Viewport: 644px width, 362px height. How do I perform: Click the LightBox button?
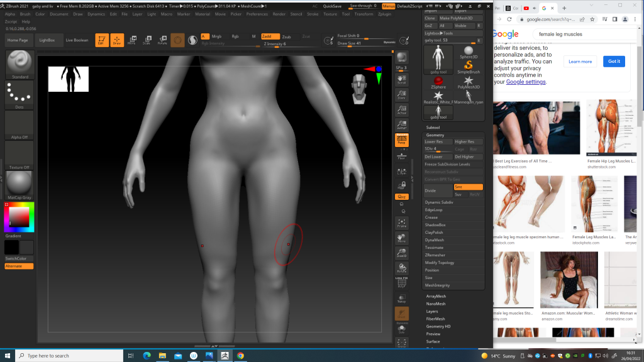47,40
